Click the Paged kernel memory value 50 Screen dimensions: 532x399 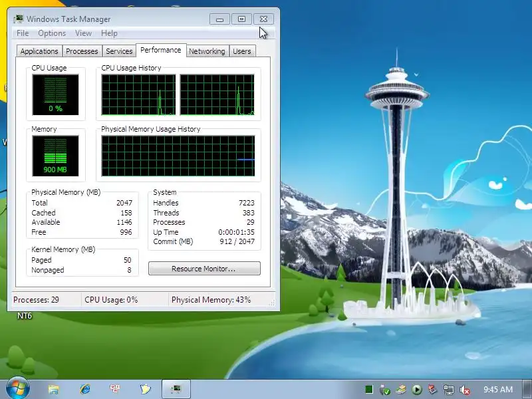tap(127, 260)
